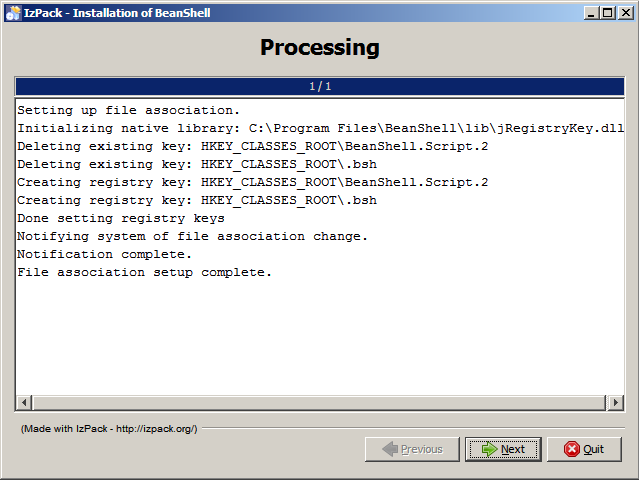Minimize the IzPack installer window
639x480 pixels.
click(x=591, y=13)
